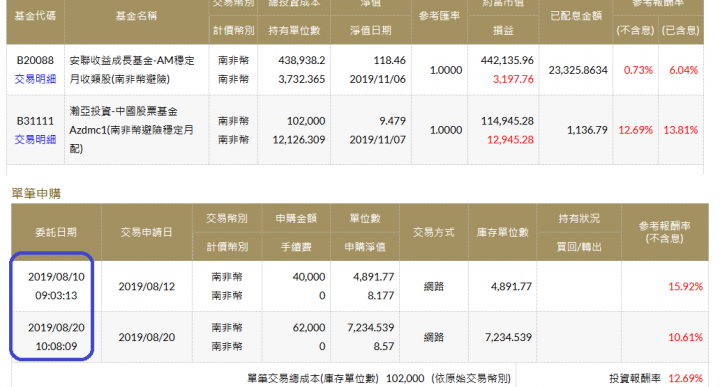
Task: Click (不含息) header in top table
Action: [x=635, y=30]
